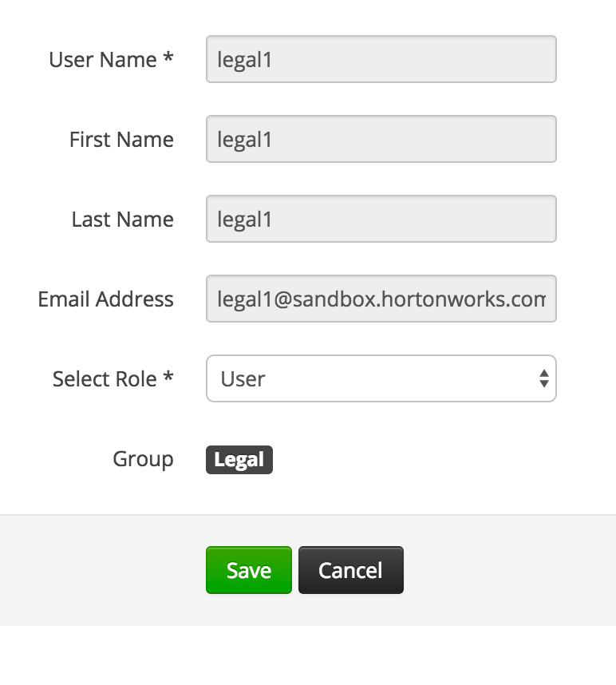
Task: Click the 'Select Role' label text
Action: 105,379
